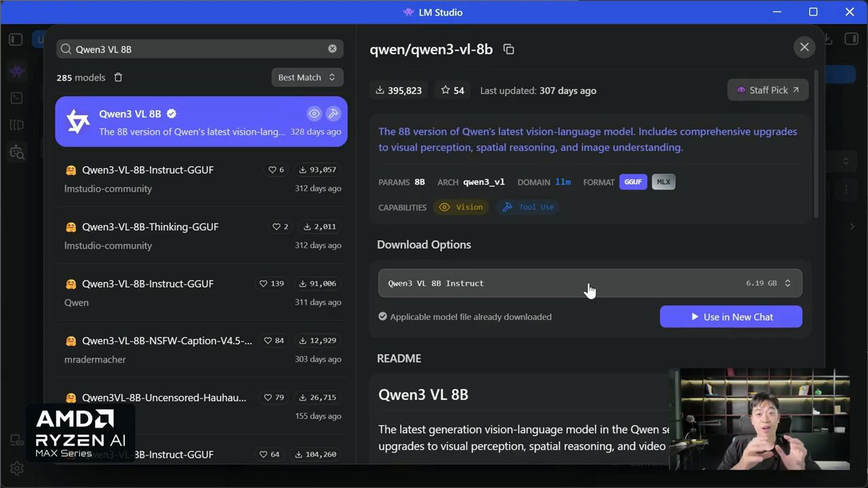
Task: Close the model details dialog
Action: click(804, 47)
